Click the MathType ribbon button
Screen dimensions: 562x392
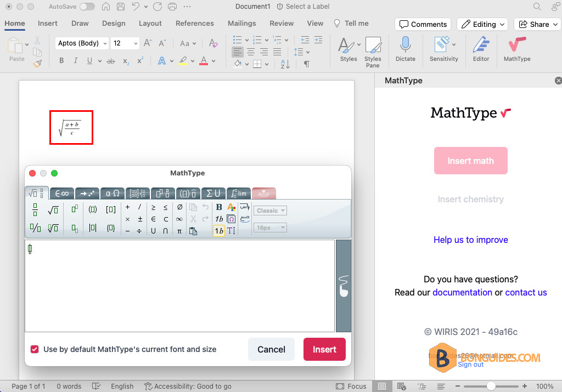[517, 49]
